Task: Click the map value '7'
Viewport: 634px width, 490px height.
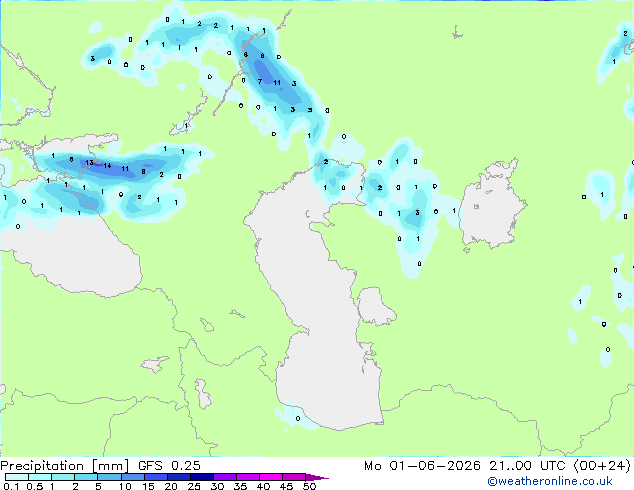Action: (260, 81)
